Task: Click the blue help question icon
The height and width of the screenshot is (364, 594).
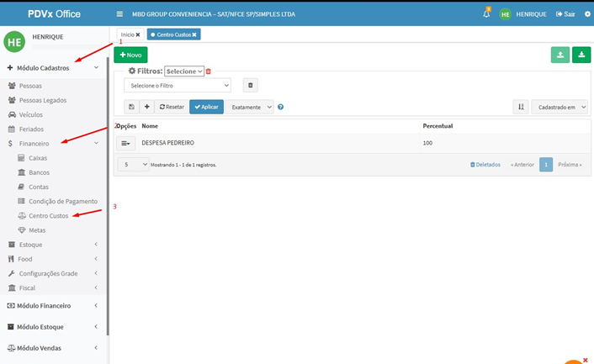Action: coord(280,107)
